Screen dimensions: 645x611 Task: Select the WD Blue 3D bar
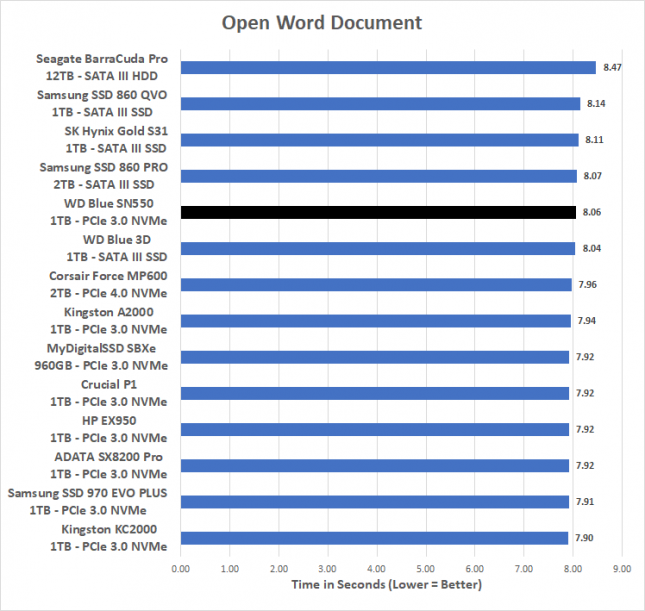[378, 249]
